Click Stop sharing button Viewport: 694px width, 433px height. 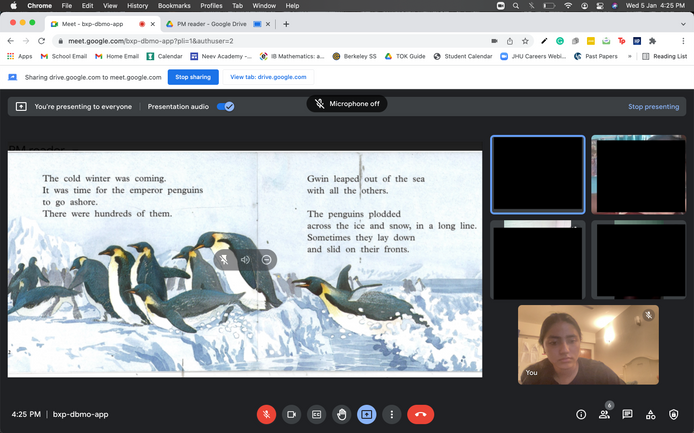[193, 77]
